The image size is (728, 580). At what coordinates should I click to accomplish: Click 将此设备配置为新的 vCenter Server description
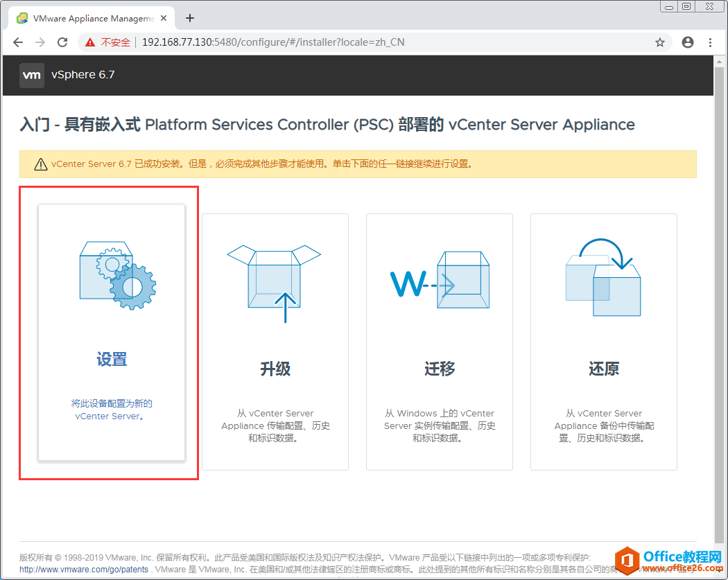click(112, 410)
